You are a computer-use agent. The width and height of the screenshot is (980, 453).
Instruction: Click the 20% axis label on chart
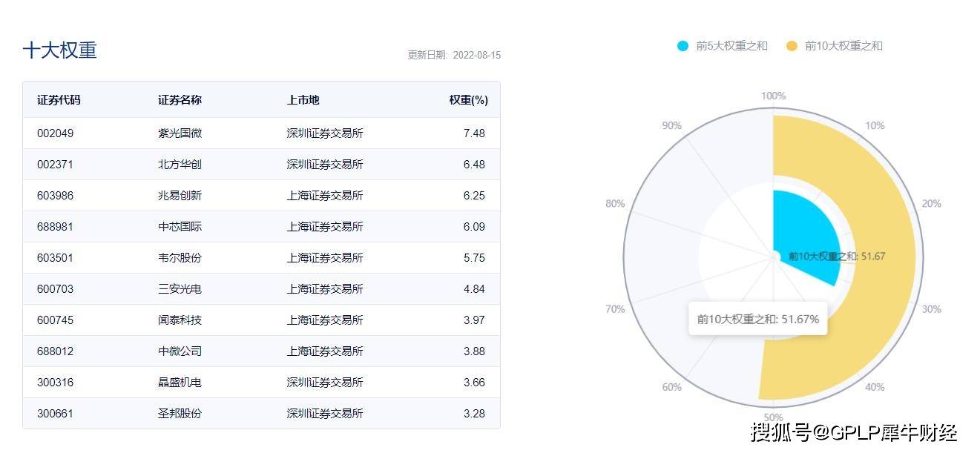tap(931, 204)
